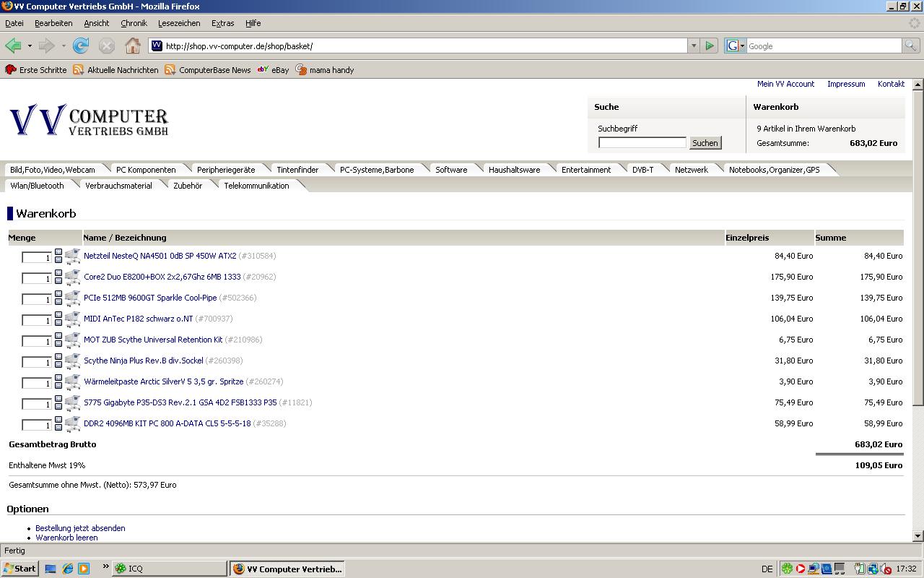Open the back-history dropdown arrow
Screen dimensions: 924x578
(x=30, y=46)
